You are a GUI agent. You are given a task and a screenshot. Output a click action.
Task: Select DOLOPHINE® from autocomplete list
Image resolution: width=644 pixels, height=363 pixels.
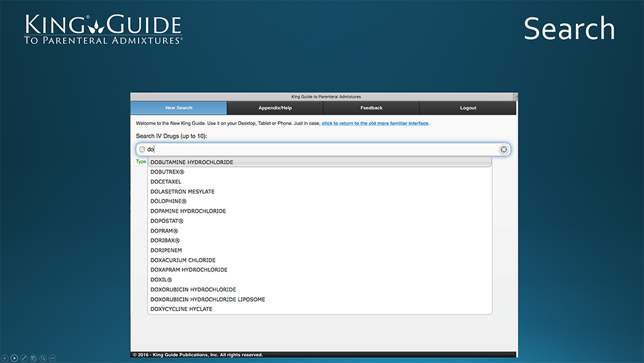(319, 201)
